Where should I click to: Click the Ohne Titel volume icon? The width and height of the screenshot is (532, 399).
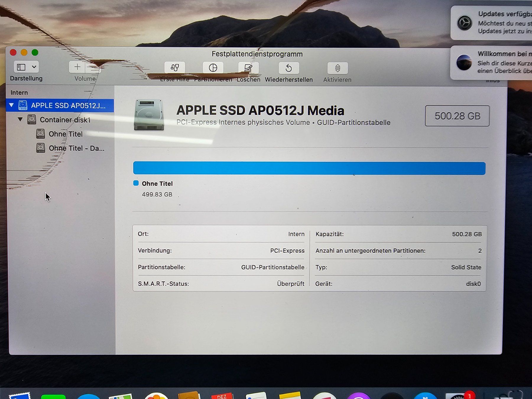[x=40, y=134]
